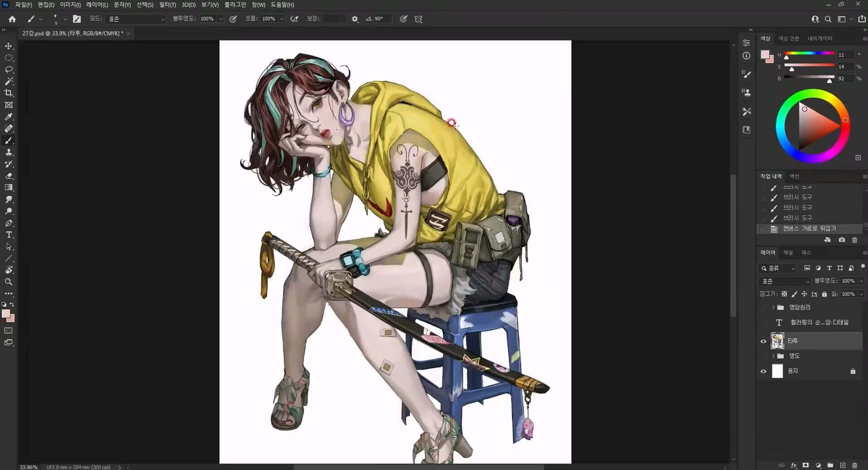Viewport: 868px width, 470px height.
Task: Open the brush settings panel toggle
Action: click(77, 19)
